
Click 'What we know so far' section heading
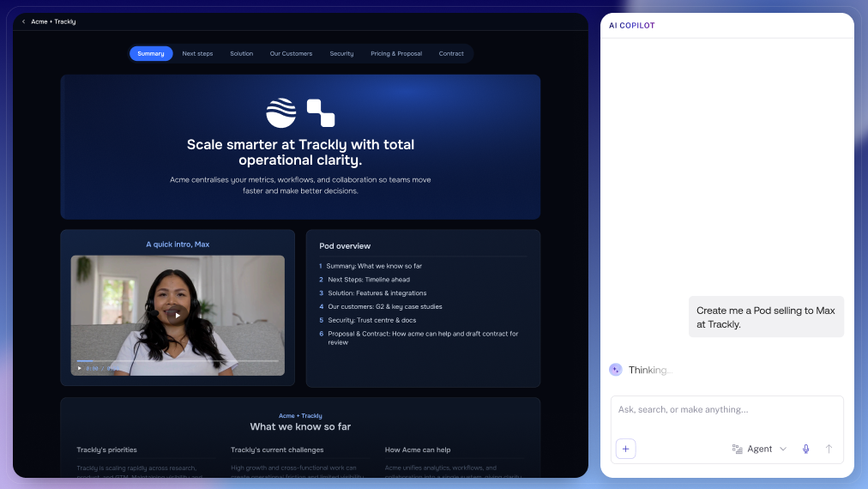click(x=300, y=427)
